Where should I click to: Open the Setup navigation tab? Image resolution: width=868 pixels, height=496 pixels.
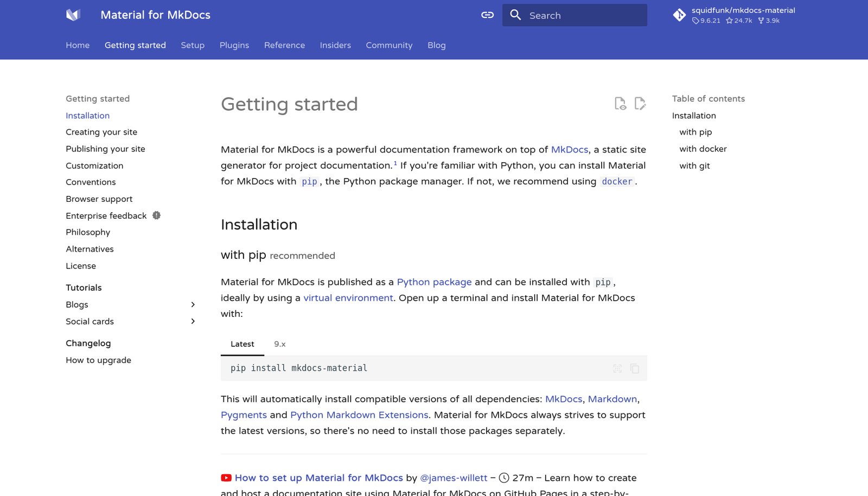193,45
